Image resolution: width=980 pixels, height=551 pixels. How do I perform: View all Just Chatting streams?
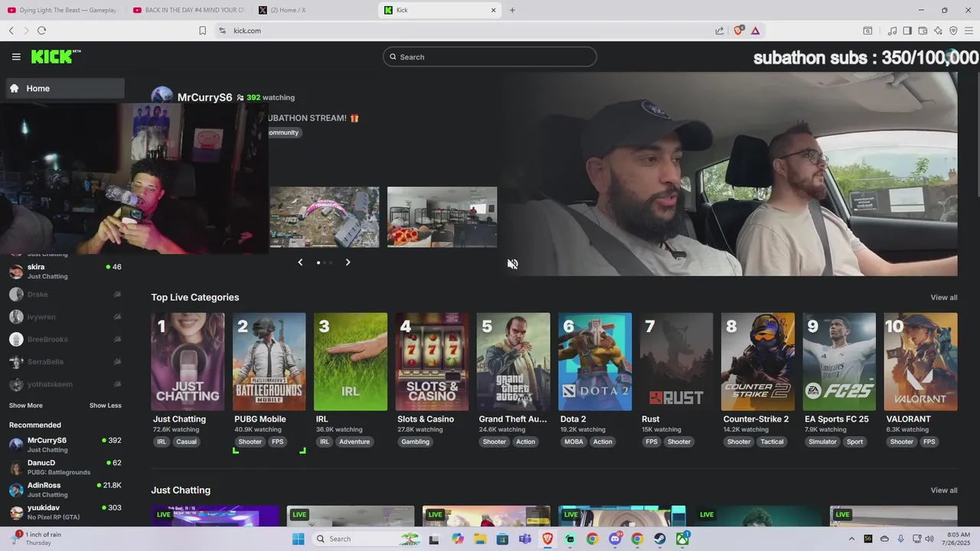943,491
